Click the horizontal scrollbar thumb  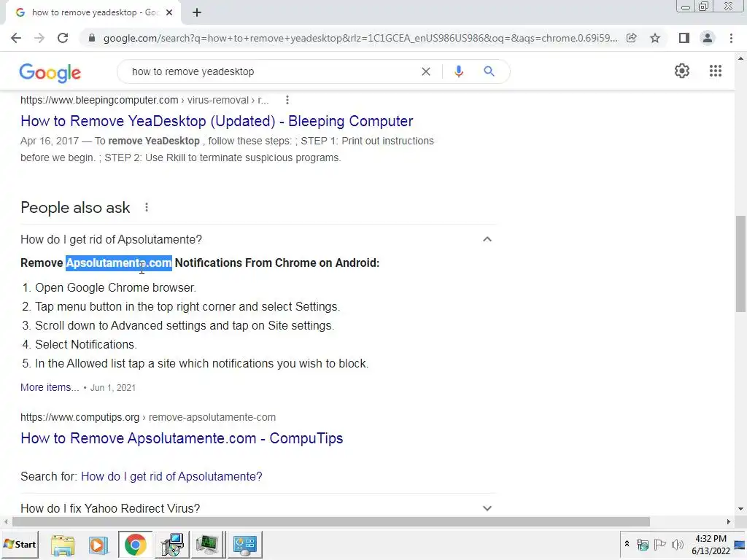click(331, 522)
